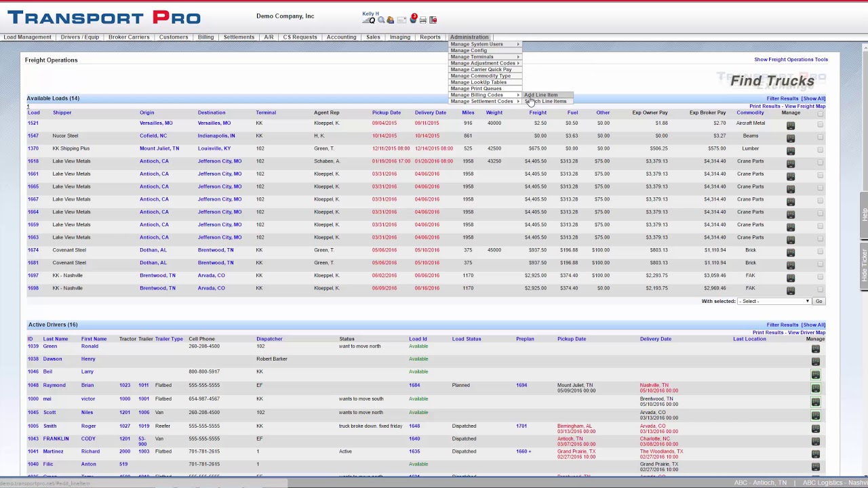Open load number 1521 link
The height and width of the screenshot is (488, 868).
tap(33, 123)
